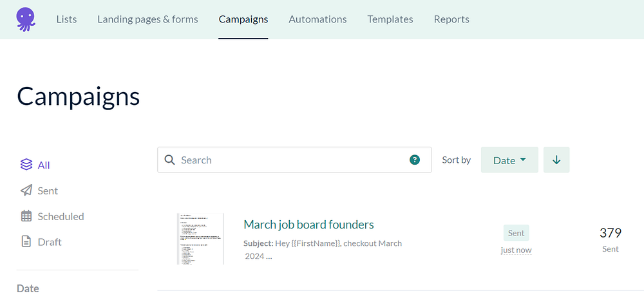Click the search magnifier icon
This screenshot has height=298, width=644.
[x=170, y=160]
